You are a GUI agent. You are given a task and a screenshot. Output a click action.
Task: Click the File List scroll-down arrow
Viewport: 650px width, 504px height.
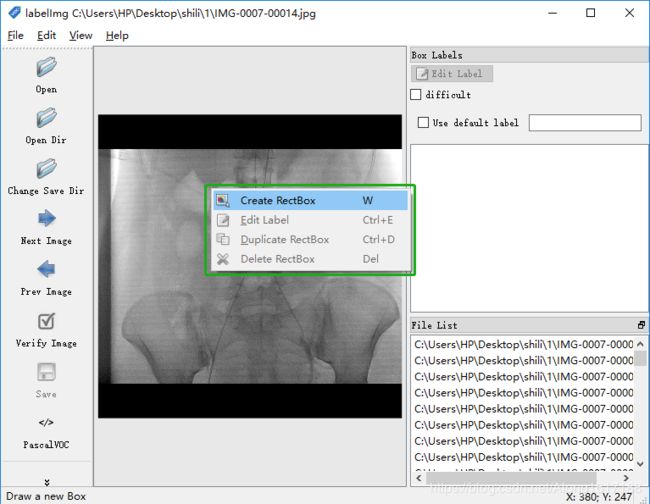pos(640,464)
